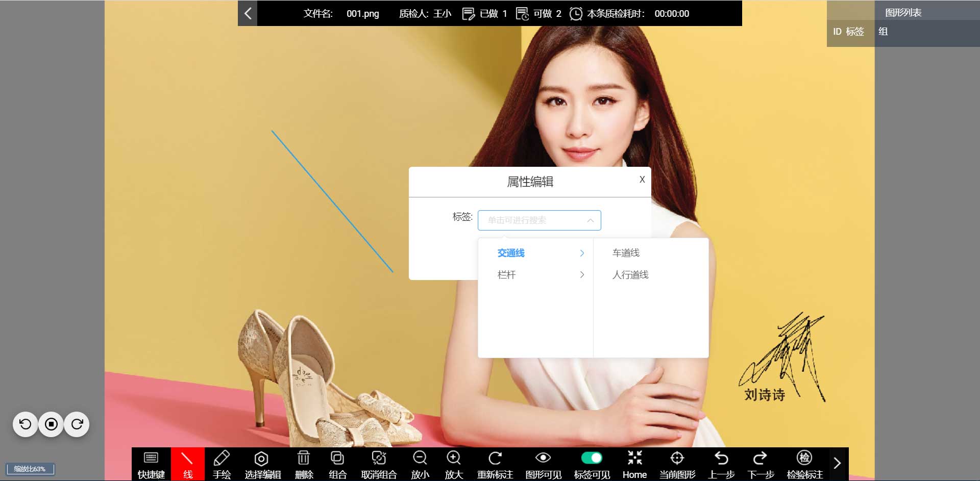Image resolution: width=980 pixels, height=481 pixels.
Task: Expand the 栏杆 submenu arrow
Action: 582,275
